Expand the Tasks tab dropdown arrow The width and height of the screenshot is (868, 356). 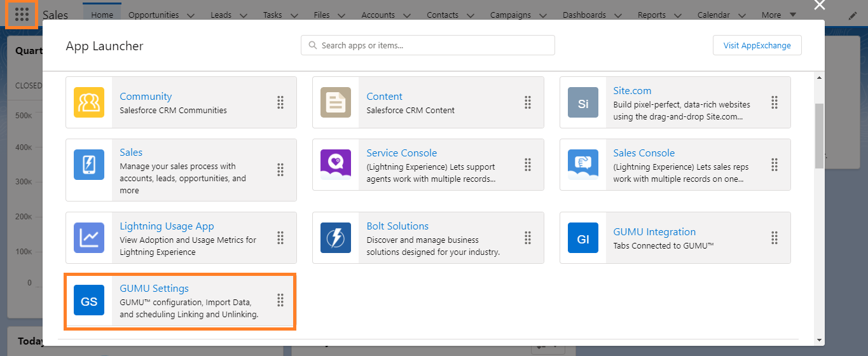coord(295,15)
